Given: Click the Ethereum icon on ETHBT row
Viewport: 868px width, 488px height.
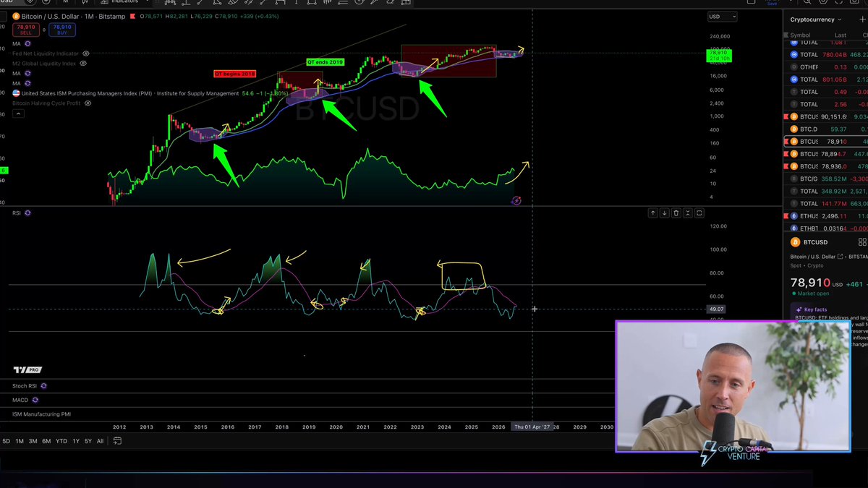Looking at the screenshot, I should [794, 228].
